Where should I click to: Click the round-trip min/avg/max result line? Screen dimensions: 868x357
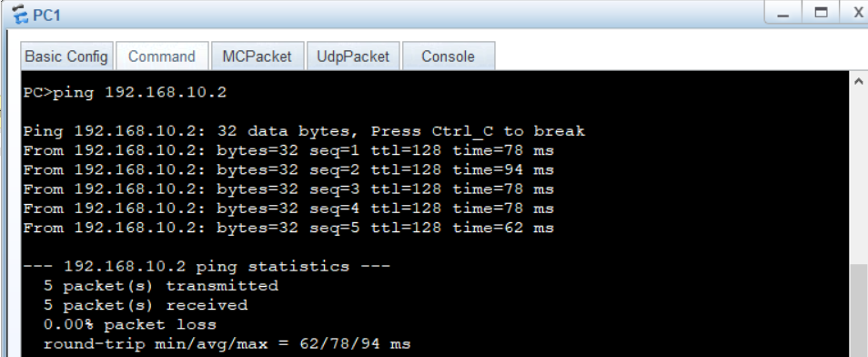227,343
